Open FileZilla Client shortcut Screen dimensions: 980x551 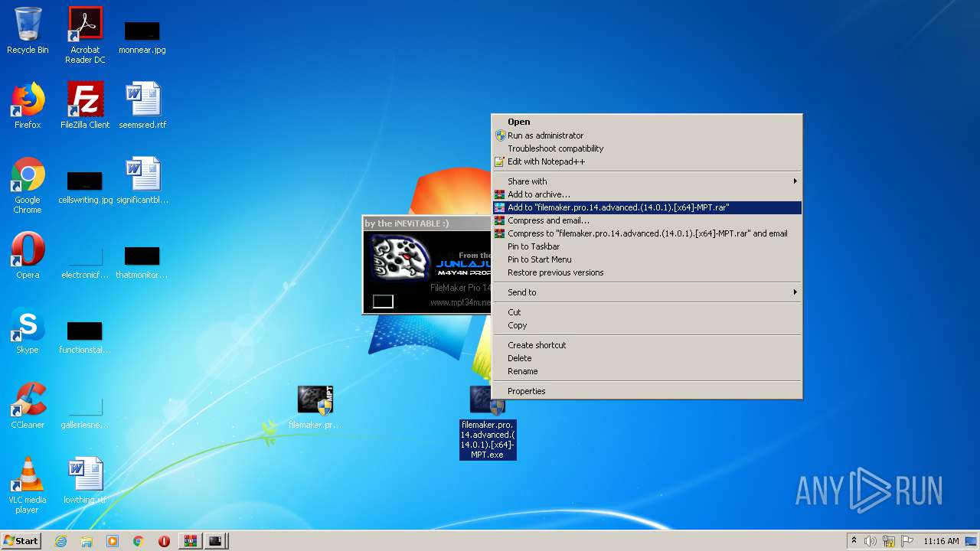pyautogui.click(x=85, y=106)
